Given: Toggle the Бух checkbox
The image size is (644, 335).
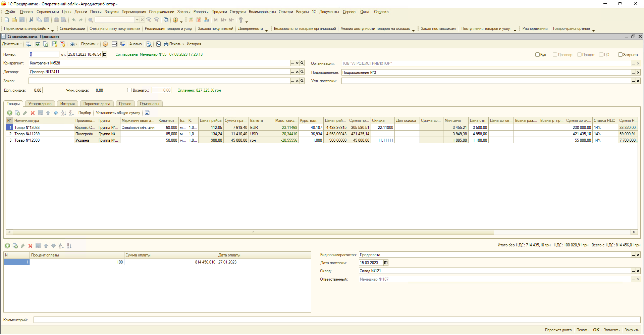Looking at the screenshot, I should point(537,55).
